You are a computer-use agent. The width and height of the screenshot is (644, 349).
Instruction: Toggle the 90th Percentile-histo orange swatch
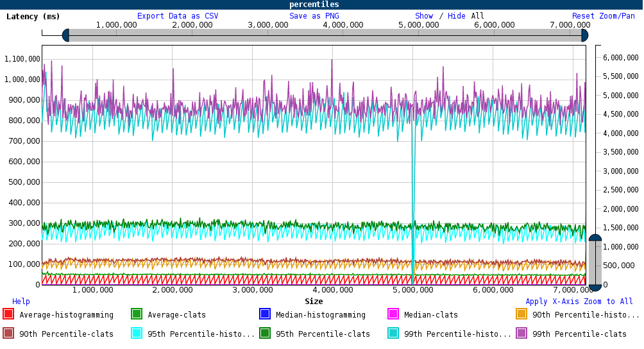[x=521, y=314]
